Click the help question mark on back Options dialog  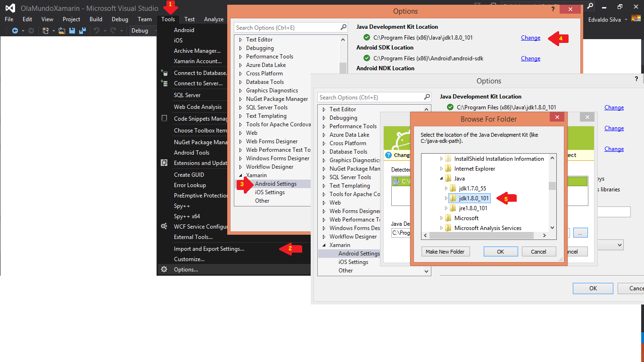[553, 10]
